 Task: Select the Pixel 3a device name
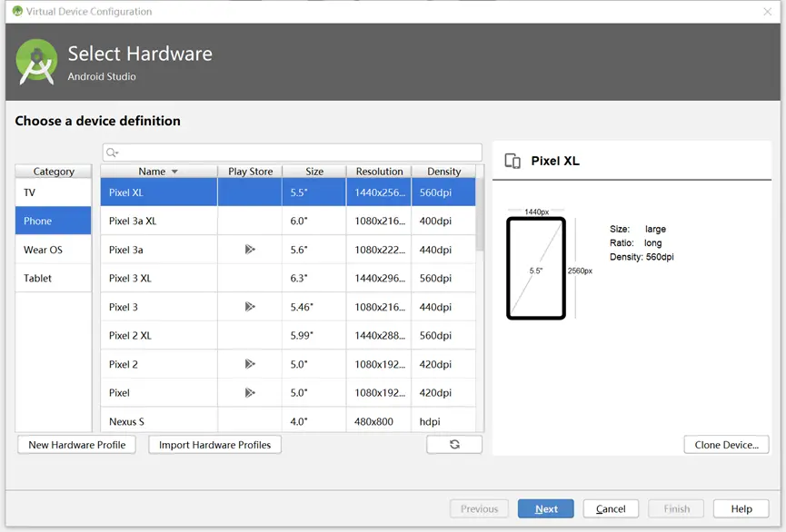(x=125, y=250)
